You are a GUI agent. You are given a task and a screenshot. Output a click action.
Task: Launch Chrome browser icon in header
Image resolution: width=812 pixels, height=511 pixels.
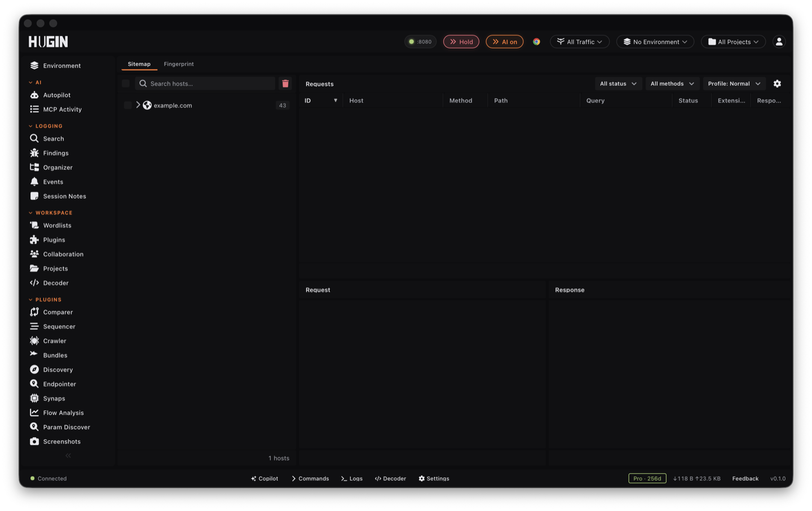(536, 42)
